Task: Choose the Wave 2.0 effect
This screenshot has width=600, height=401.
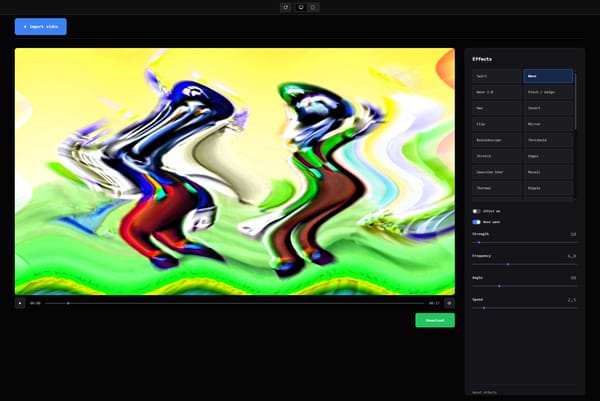Action: (497, 92)
